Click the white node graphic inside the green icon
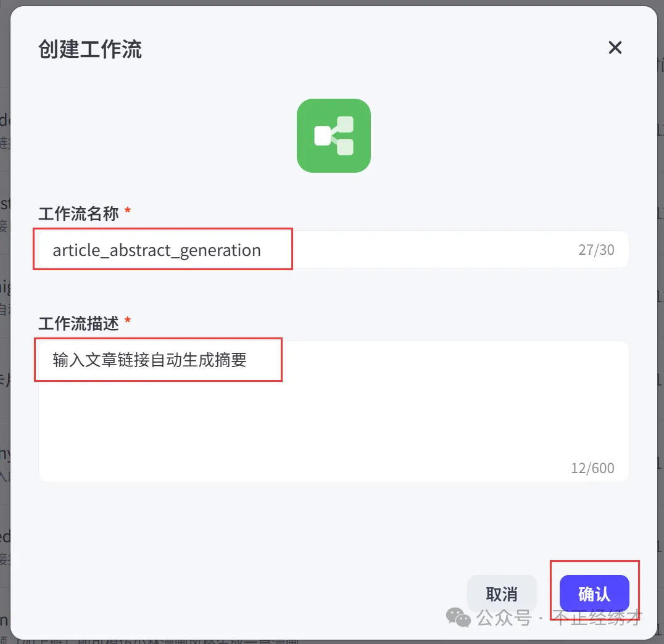Viewport: 664px width, 644px height. click(x=334, y=136)
